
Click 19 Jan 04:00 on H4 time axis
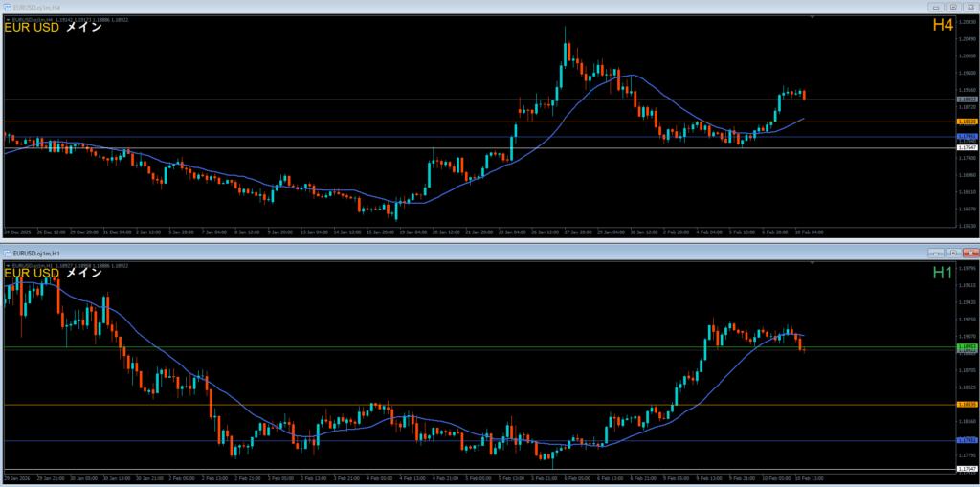(412, 232)
